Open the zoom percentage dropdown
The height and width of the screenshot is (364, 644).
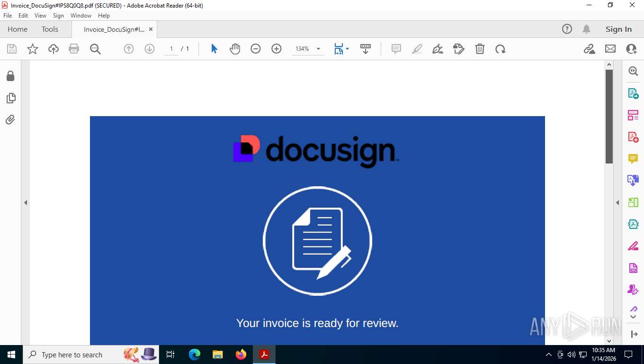[x=318, y=49]
